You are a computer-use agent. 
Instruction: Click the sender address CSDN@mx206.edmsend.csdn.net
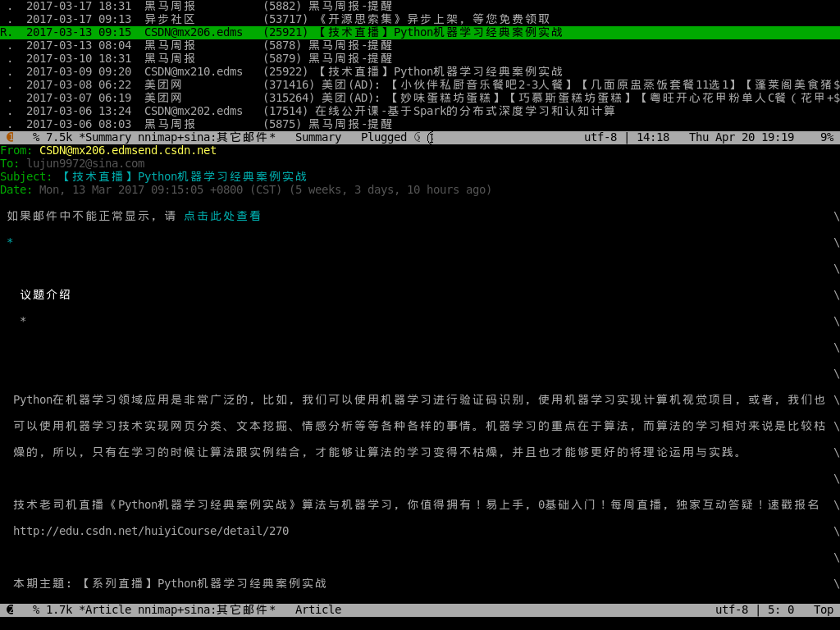tap(128, 150)
